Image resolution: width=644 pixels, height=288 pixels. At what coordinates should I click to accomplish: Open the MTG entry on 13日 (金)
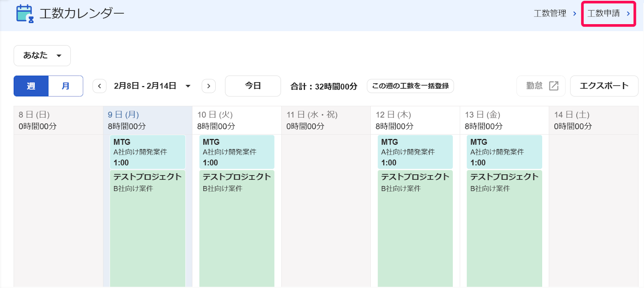coord(505,152)
